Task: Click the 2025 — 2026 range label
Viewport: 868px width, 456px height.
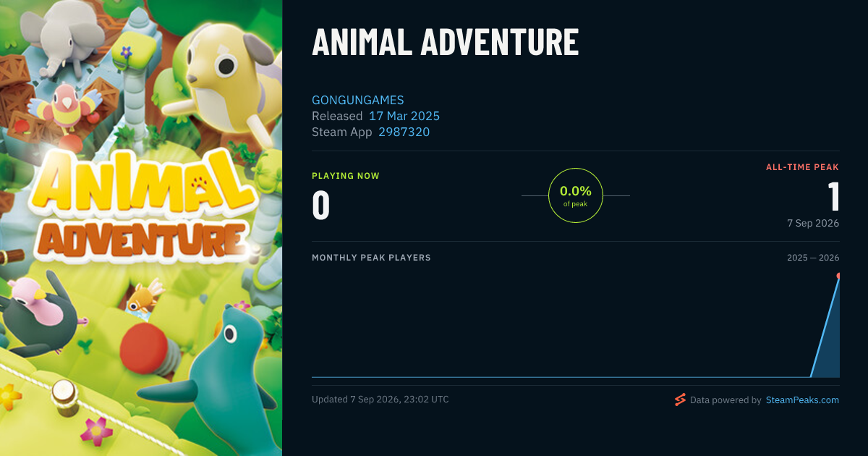Action: pyautogui.click(x=813, y=258)
